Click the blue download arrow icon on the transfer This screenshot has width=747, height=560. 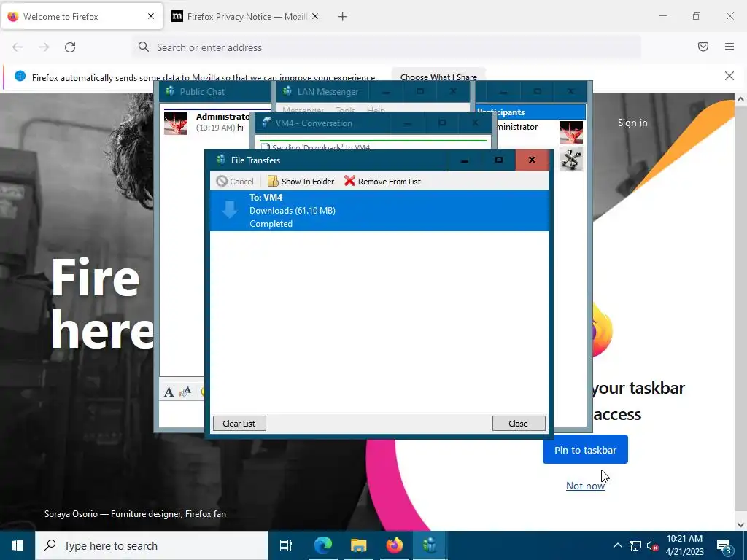230,209
